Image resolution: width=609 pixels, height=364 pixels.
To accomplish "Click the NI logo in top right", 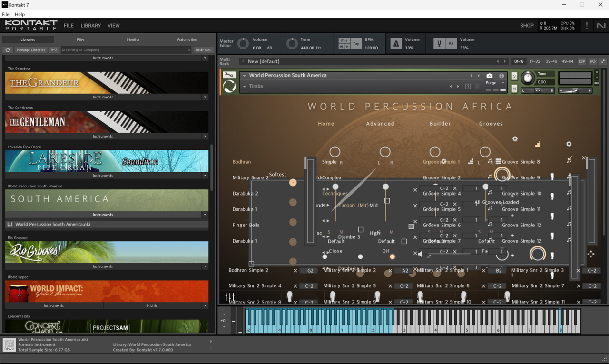I will click(602, 26).
